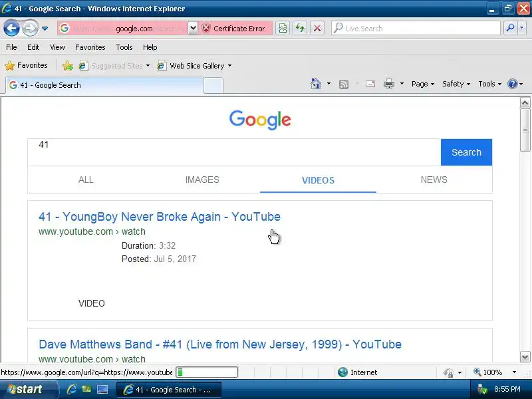
Task: Select '41 - Google Search' taskbar button
Action: point(169,390)
